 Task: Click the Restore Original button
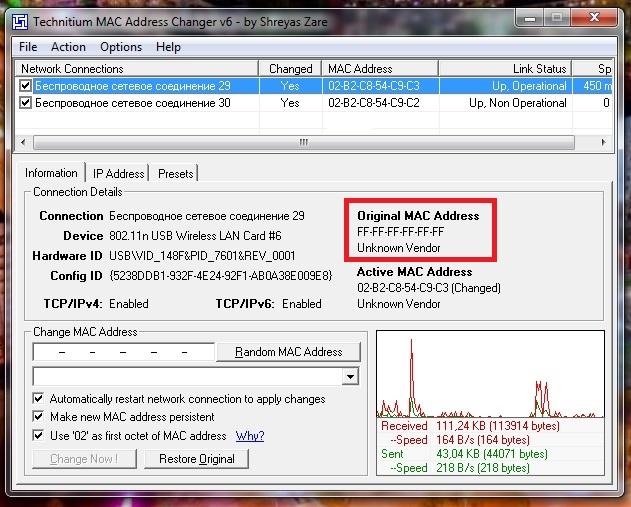pos(196,459)
